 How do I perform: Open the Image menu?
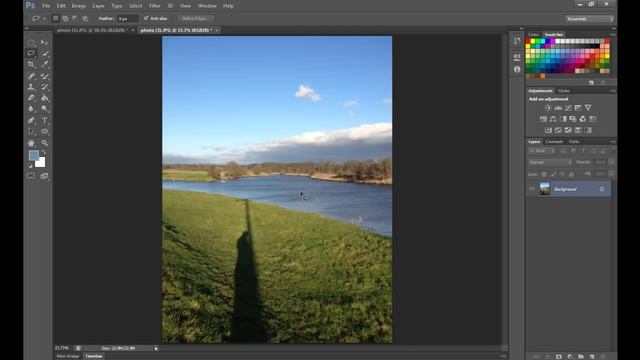79,6
